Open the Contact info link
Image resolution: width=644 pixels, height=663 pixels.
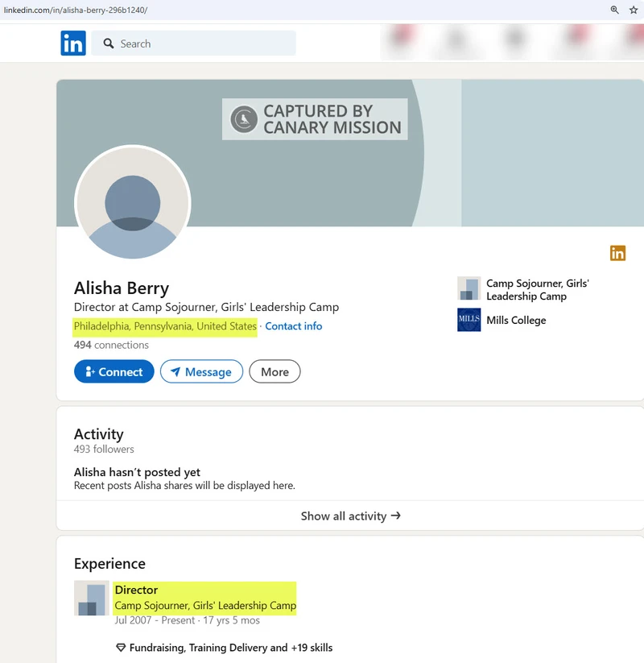[294, 326]
